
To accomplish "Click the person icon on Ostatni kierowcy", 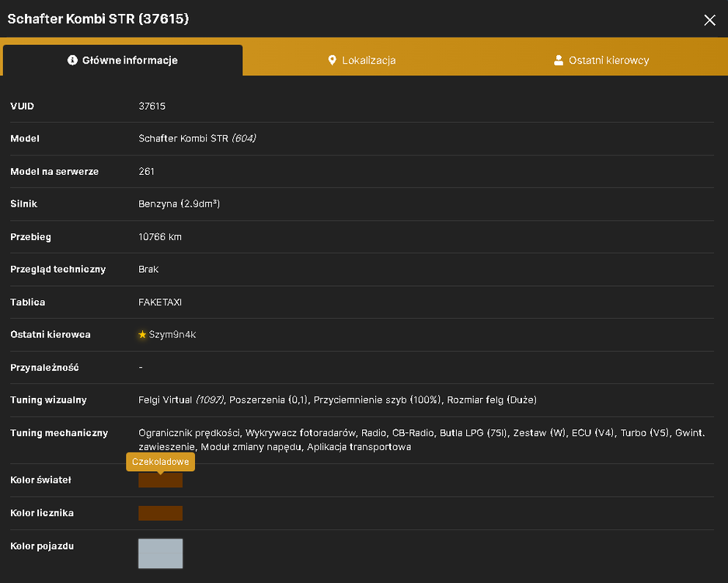I will click(559, 60).
